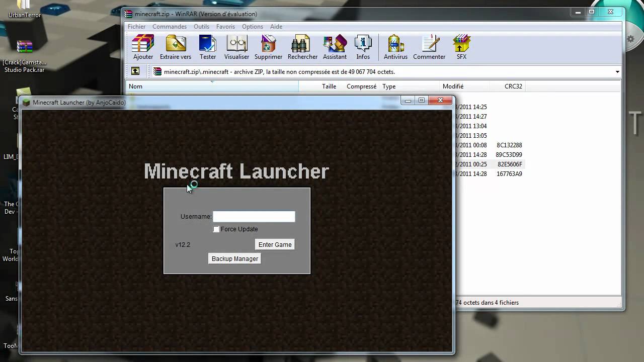
Task: Click the Ajouter icon in WinRAR toolbar
Action: [x=143, y=48]
